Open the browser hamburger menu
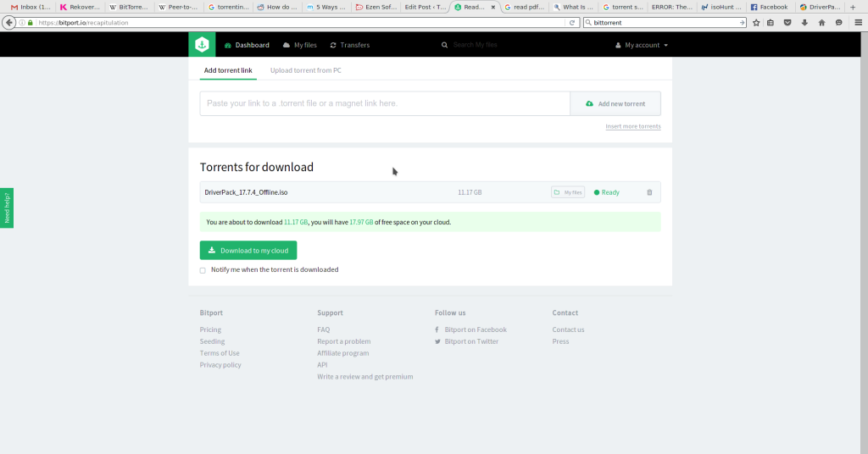The image size is (868, 454). (x=858, y=23)
